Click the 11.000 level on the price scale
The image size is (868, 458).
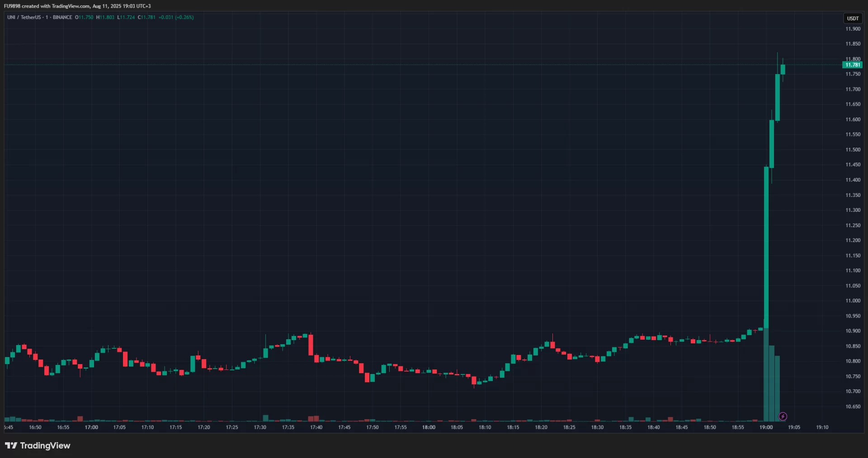tap(853, 301)
